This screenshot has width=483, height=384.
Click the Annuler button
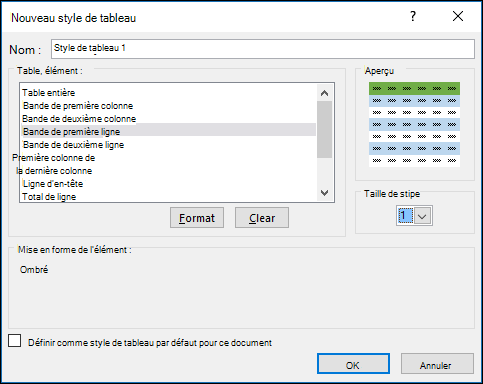point(437,364)
